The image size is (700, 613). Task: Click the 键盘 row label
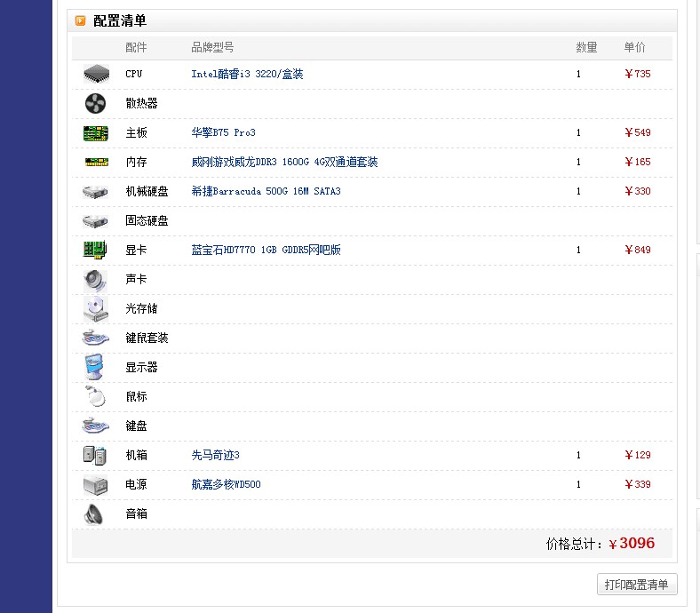pos(136,426)
